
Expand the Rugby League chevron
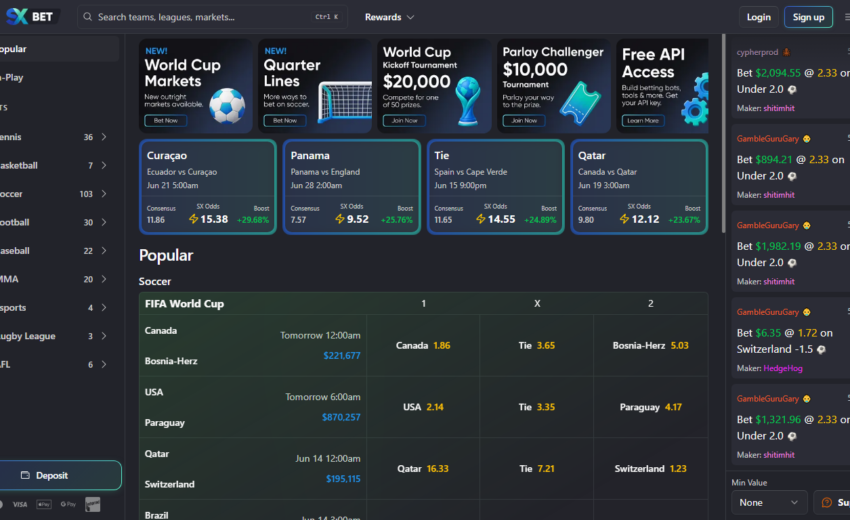[104, 336]
